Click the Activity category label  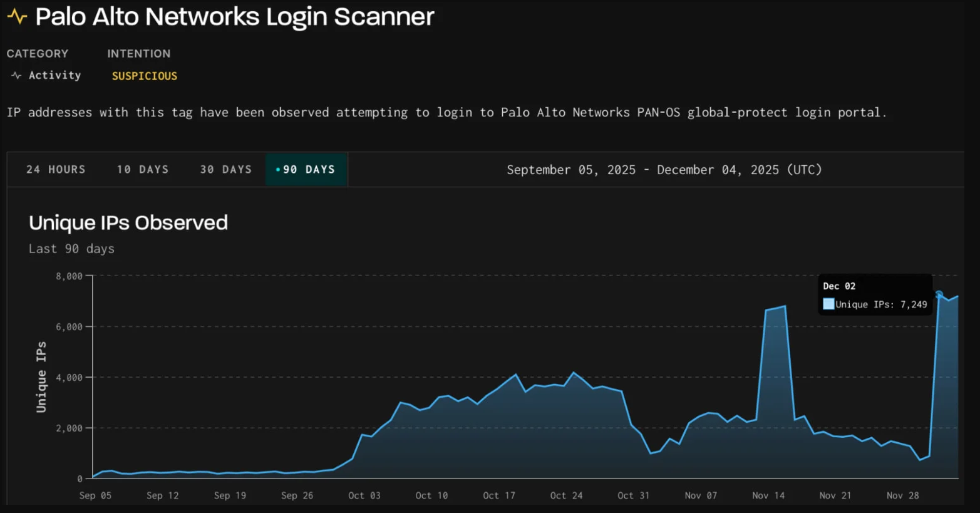[x=54, y=76]
